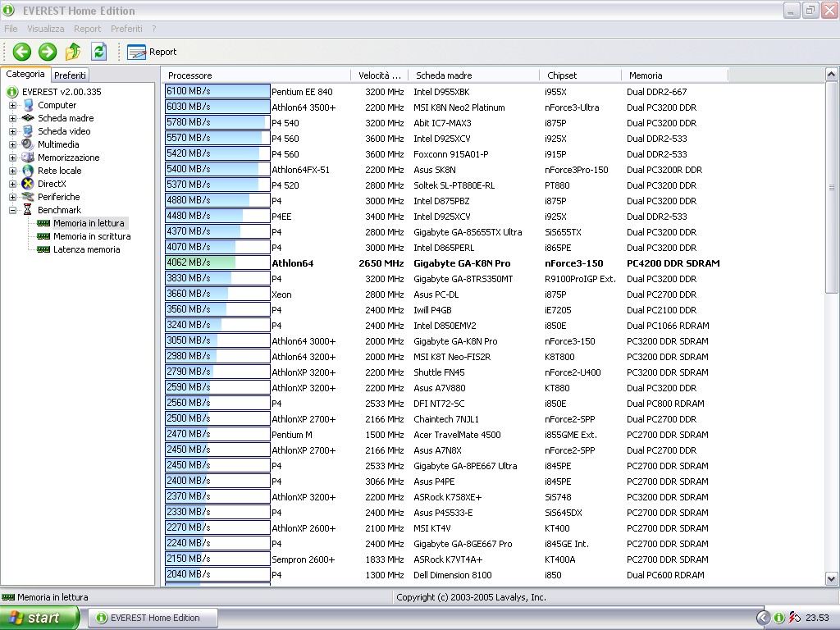Viewport: 840px width, 630px height.
Task: Expand the Scheda madre node
Action: click(13, 118)
